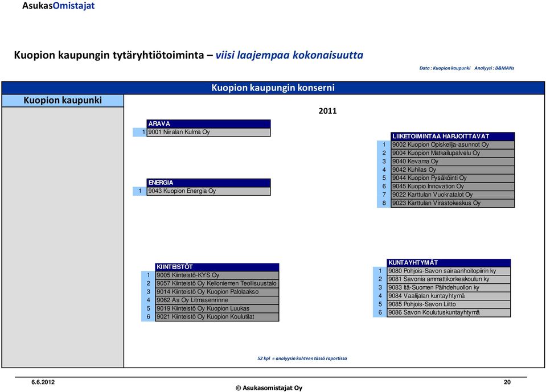Screen dimensions: 546x392
Task: Click the '© Asukasomistajat Oy' copyright text
Action: [x=269, y=388]
